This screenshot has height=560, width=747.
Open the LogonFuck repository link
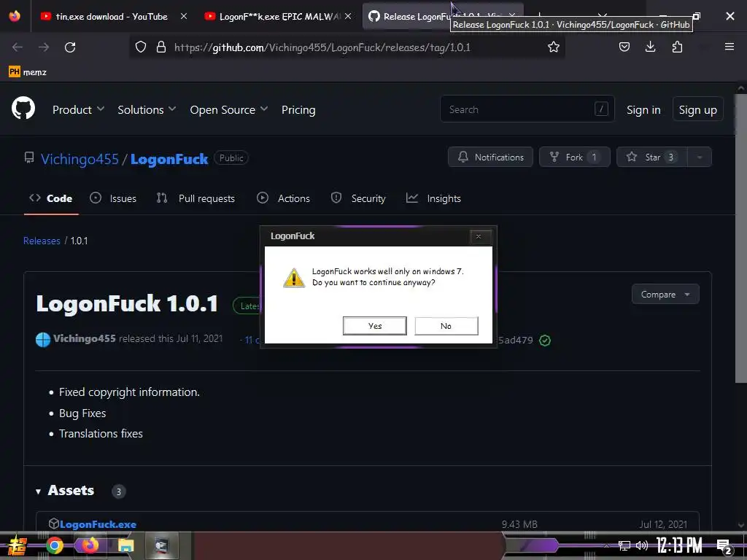(x=169, y=159)
